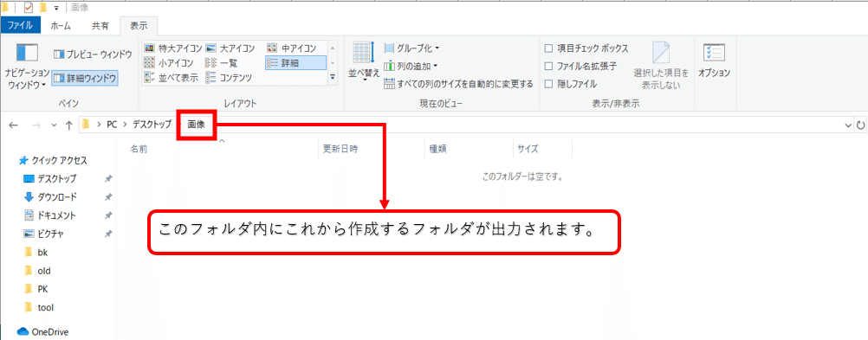Viewport: 868px width, 340px height.
Task: Open the ファイル tab
Action: pyautogui.click(x=21, y=25)
